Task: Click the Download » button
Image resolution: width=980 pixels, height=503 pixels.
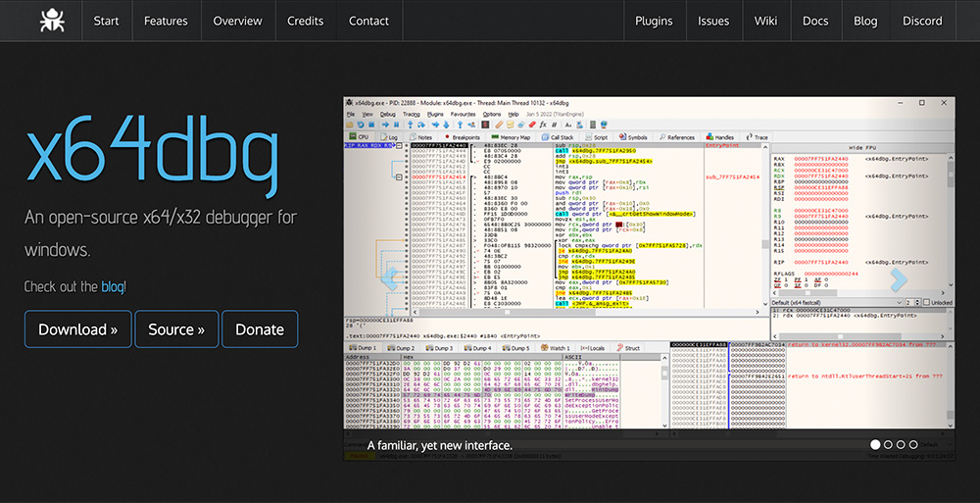Action: 78,329
